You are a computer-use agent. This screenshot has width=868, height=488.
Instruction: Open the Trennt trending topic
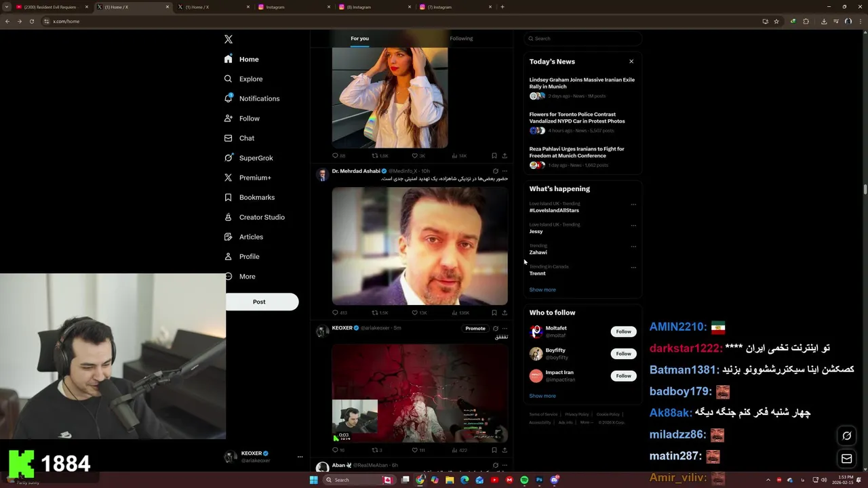[x=537, y=273]
